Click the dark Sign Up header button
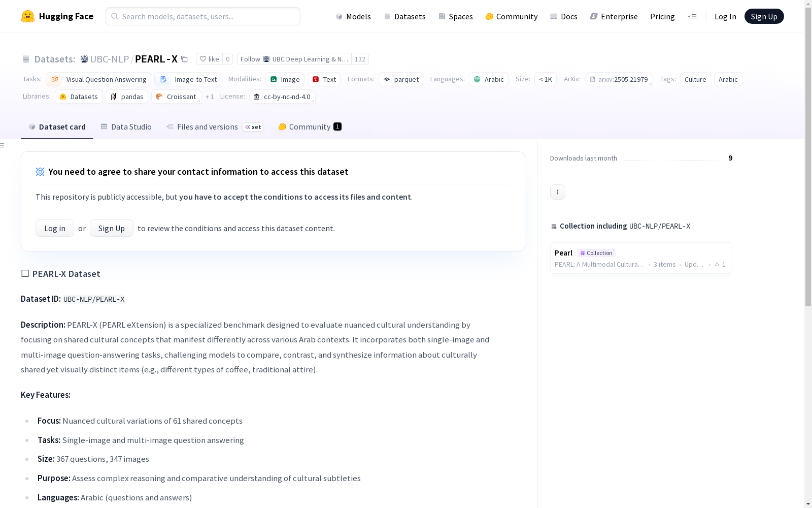Viewport: 812px width, 508px height. click(764, 16)
